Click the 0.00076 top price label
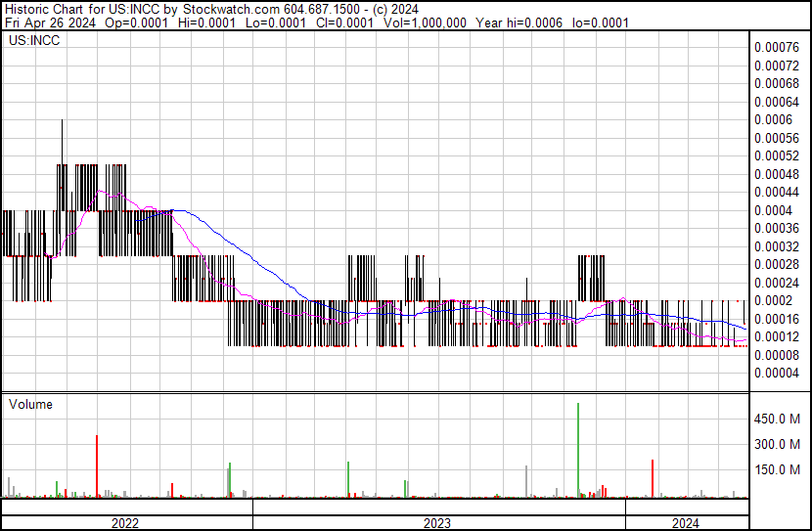 click(777, 48)
